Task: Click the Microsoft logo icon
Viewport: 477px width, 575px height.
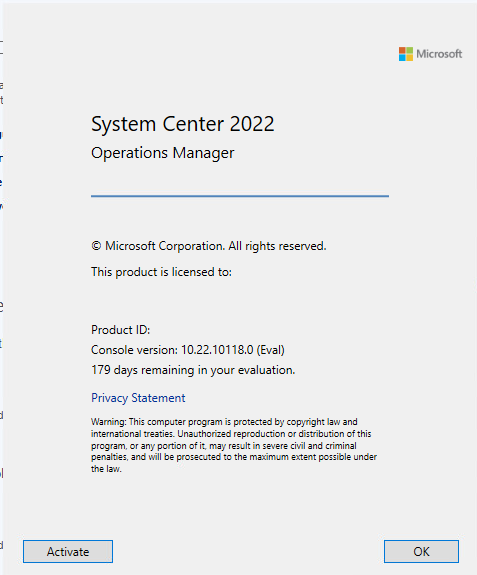Action: coord(406,54)
